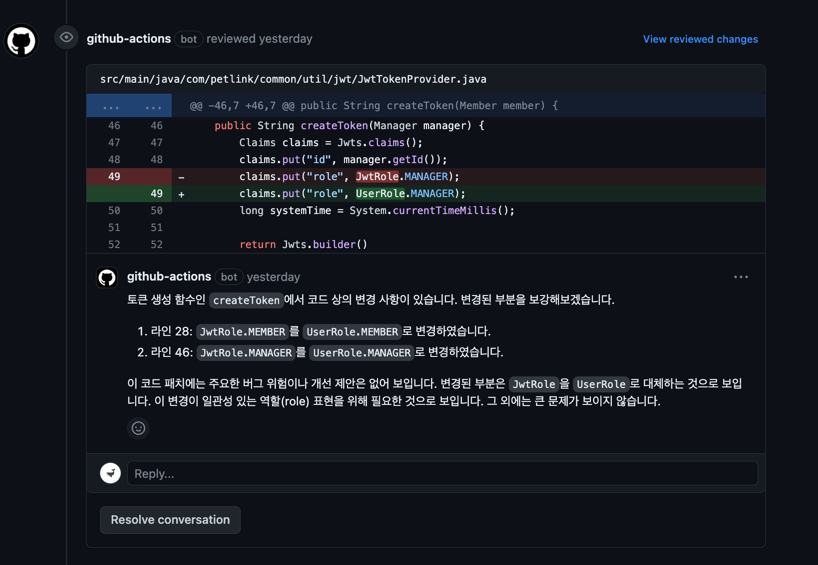The height and width of the screenshot is (565, 818).
Task: Open the github-actions author link in the review header
Action: coord(128,39)
